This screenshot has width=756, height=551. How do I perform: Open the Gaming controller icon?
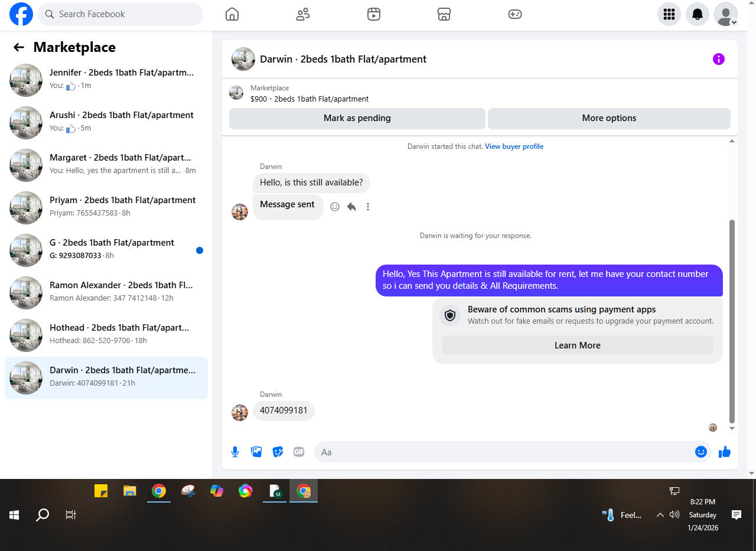click(515, 14)
